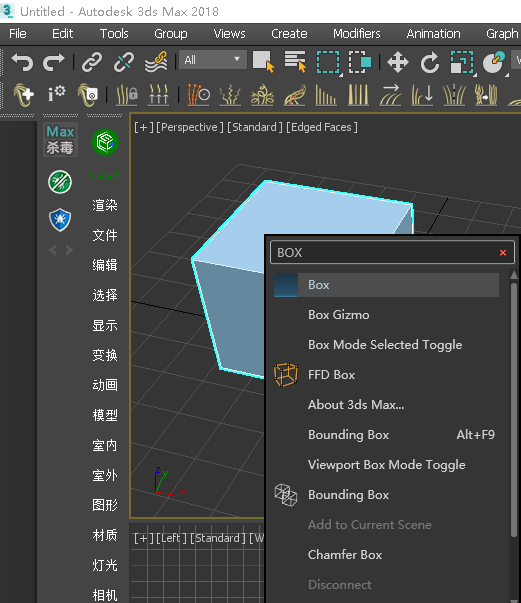The width and height of the screenshot is (521, 603).
Task: Open Select by Name list icon
Action: point(295,62)
